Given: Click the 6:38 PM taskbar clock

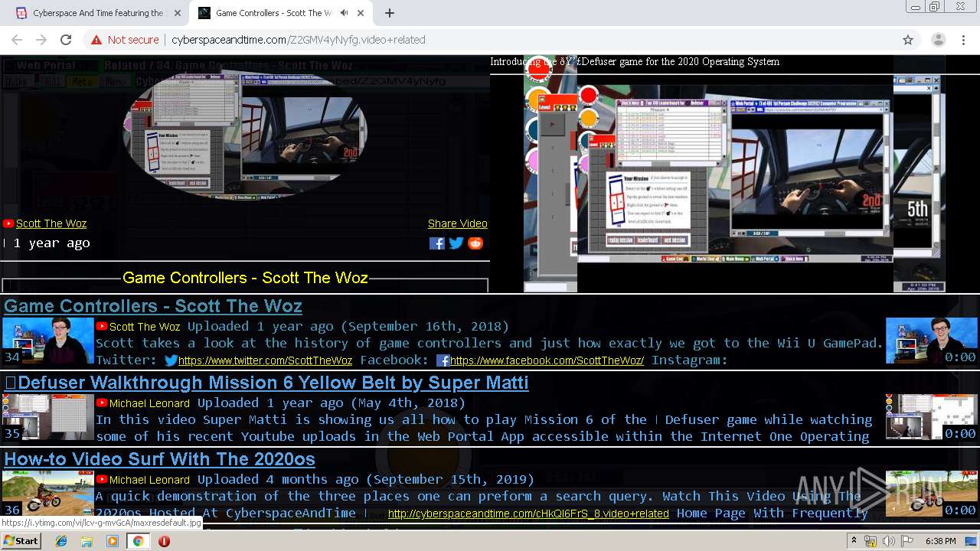Looking at the screenshot, I should tap(940, 541).
